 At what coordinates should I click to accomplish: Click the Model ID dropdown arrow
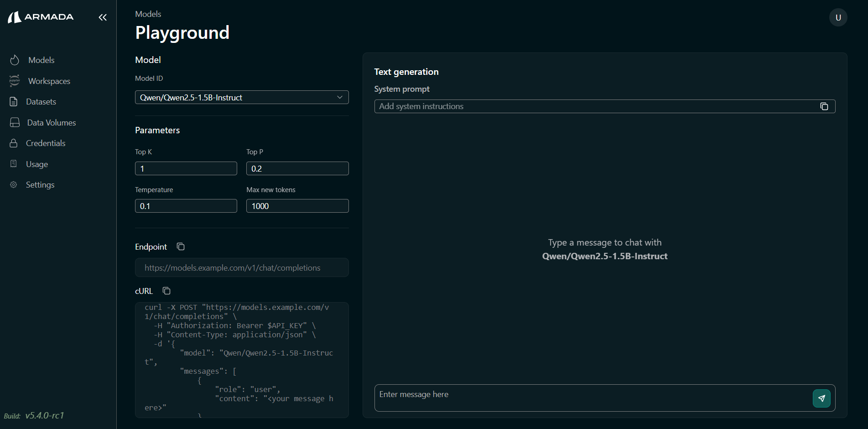coord(339,97)
